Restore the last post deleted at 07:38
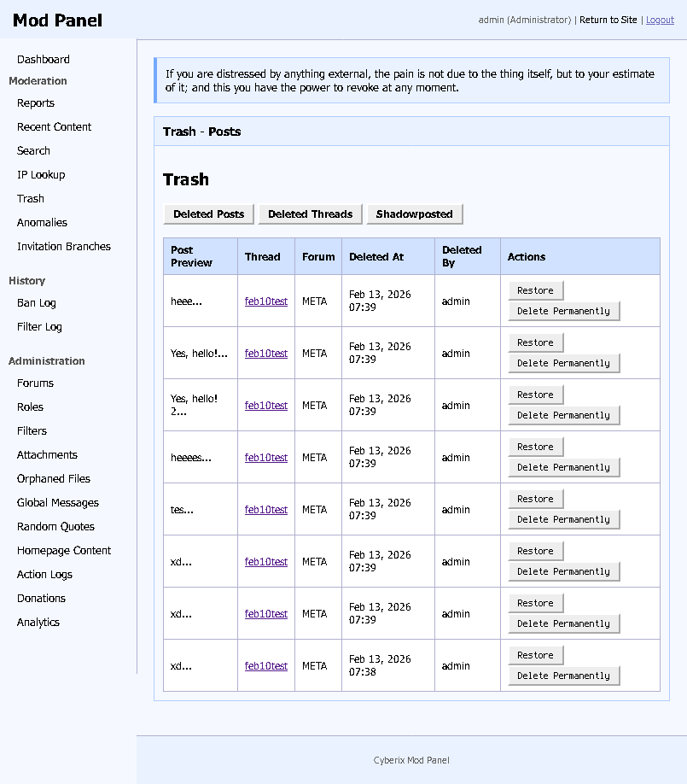 pos(536,656)
